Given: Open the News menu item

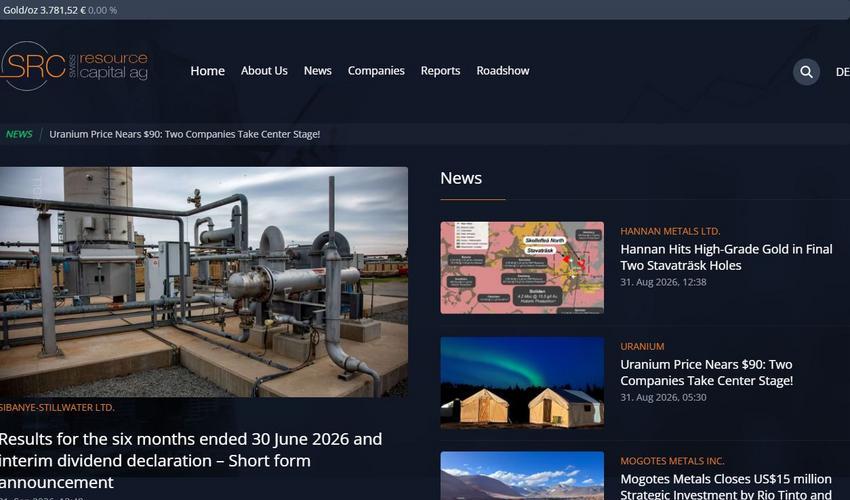Looking at the screenshot, I should [318, 70].
